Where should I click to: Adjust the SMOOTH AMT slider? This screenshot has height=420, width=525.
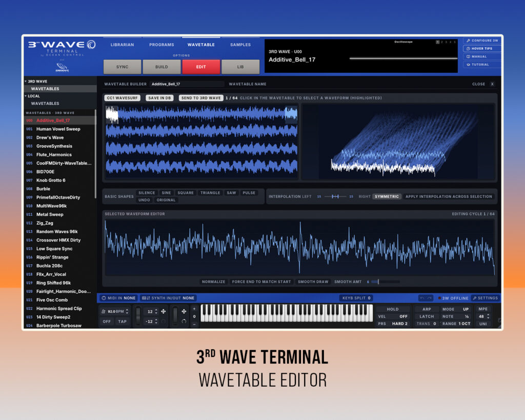tap(386, 282)
